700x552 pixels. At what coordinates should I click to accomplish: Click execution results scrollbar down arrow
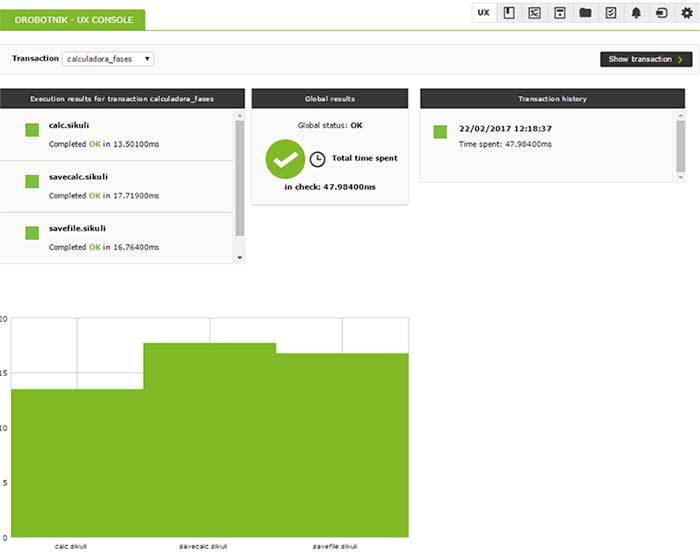click(x=240, y=258)
